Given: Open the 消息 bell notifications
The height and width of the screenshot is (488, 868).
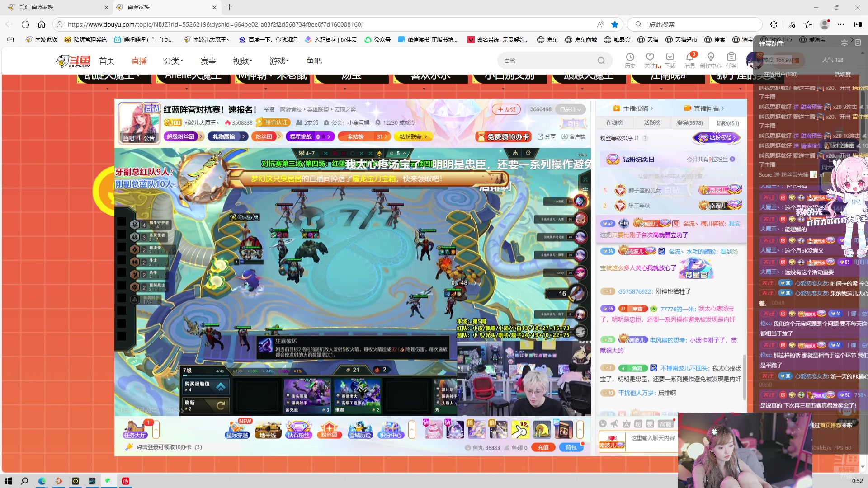Looking at the screenshot, I should 690,60.
